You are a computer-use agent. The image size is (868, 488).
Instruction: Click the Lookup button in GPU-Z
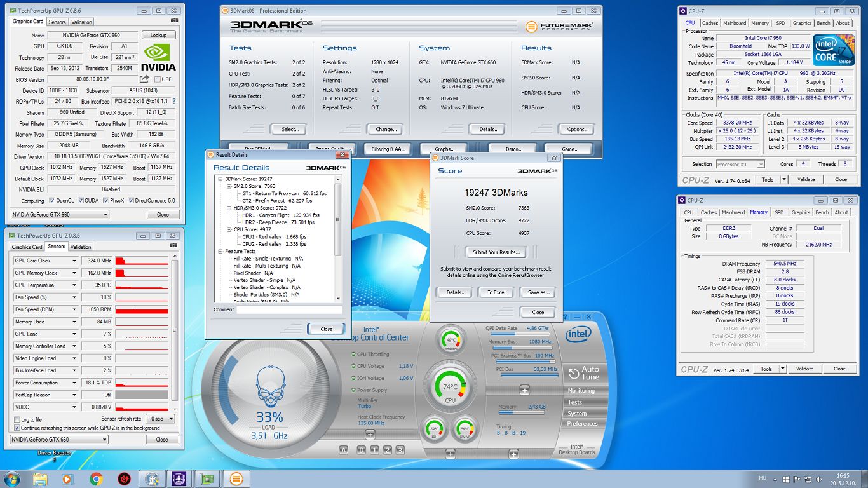[158, 36]
